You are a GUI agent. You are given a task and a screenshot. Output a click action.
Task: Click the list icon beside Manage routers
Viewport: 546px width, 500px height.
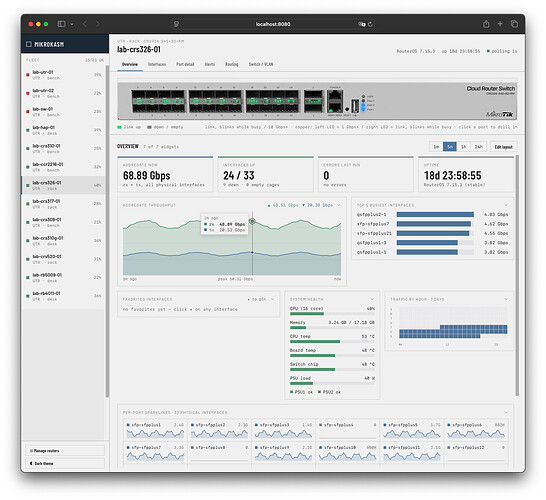click(31, 451)
